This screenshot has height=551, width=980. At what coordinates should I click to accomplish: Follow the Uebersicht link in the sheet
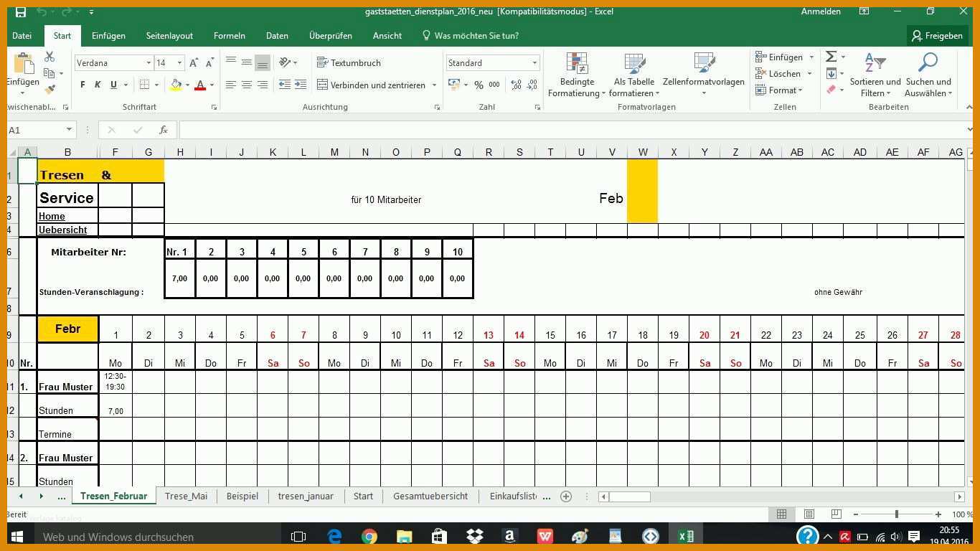(63, 230)
